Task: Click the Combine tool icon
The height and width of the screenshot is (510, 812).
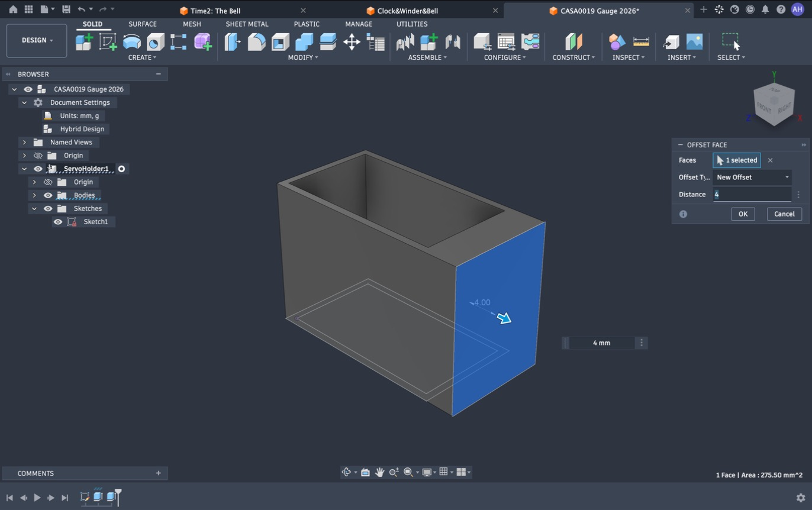Action: [304, 42]
